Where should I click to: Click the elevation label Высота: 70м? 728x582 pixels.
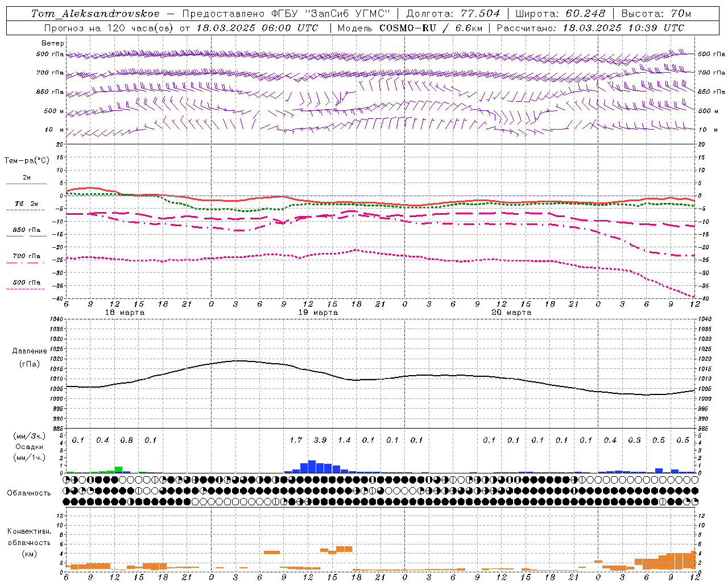656,14
